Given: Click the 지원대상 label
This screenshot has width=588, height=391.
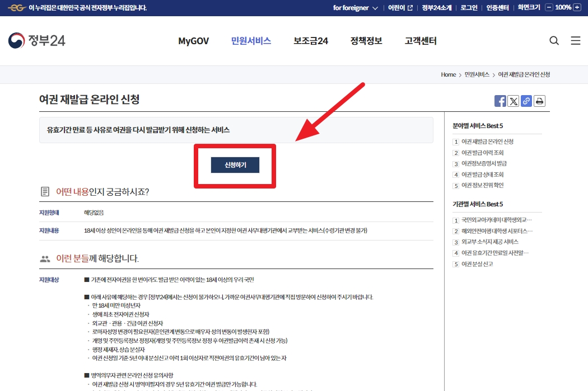Looking at the screenshot, I should (x=49, y=280).
